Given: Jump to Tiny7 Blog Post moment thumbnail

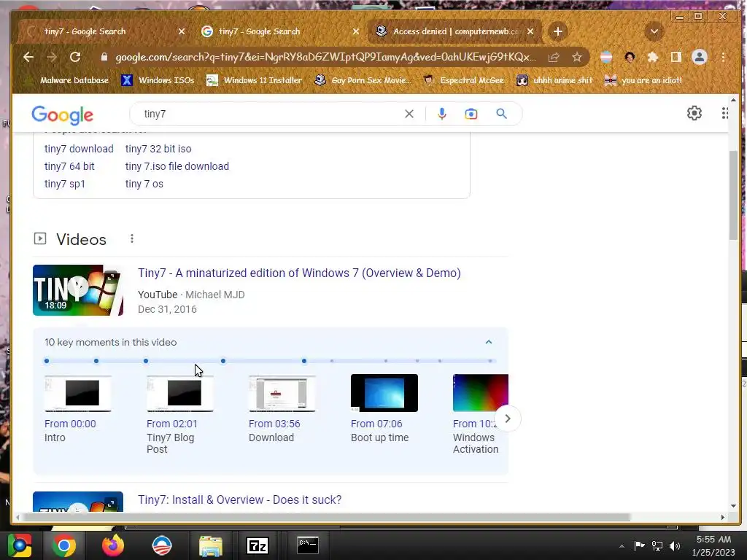Looking at the screenshot, I should (180, 393).
